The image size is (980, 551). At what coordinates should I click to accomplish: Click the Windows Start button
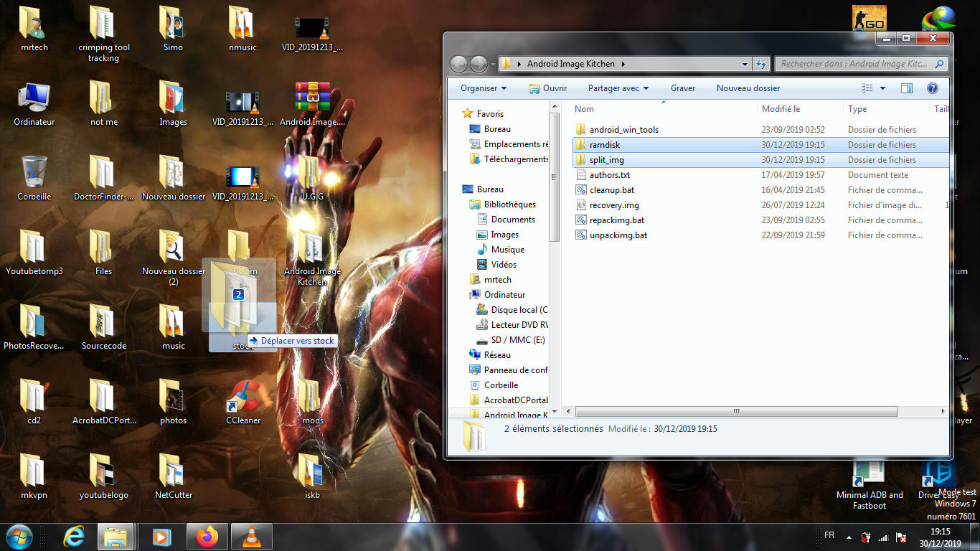click(18, 536)
